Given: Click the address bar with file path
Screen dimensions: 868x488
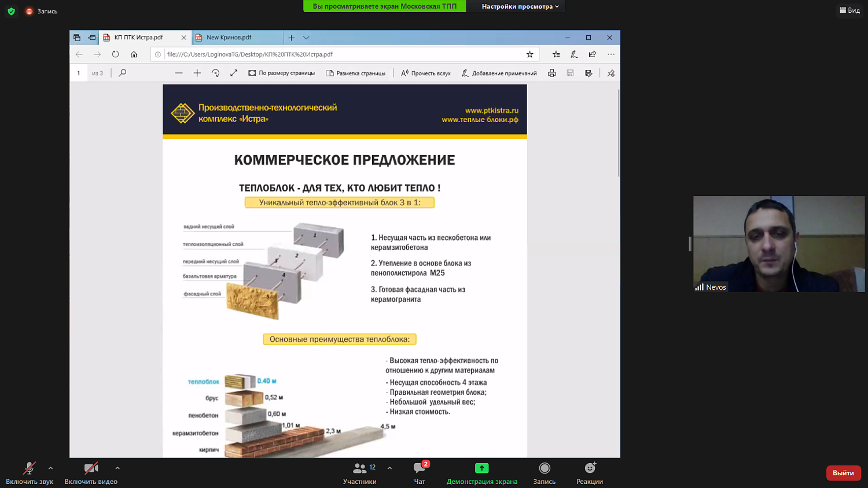Looking at the screenshot, I should (x=344, y=54).
